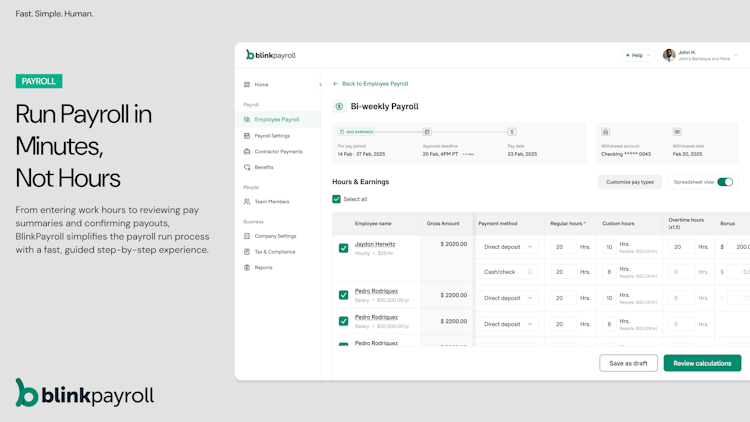Click Add Earnings step in progress tracker
Image resolution: width=750 pixels, height=422 pixels.
click(356, 132)
